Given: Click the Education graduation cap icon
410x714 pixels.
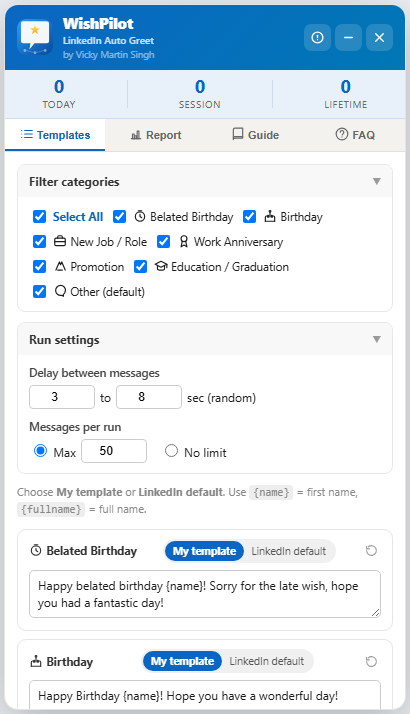Looking at the screenshot, I should (161, 266).
